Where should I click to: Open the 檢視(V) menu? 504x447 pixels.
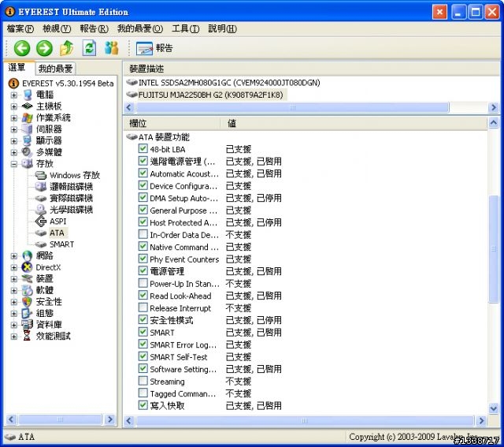57,29
